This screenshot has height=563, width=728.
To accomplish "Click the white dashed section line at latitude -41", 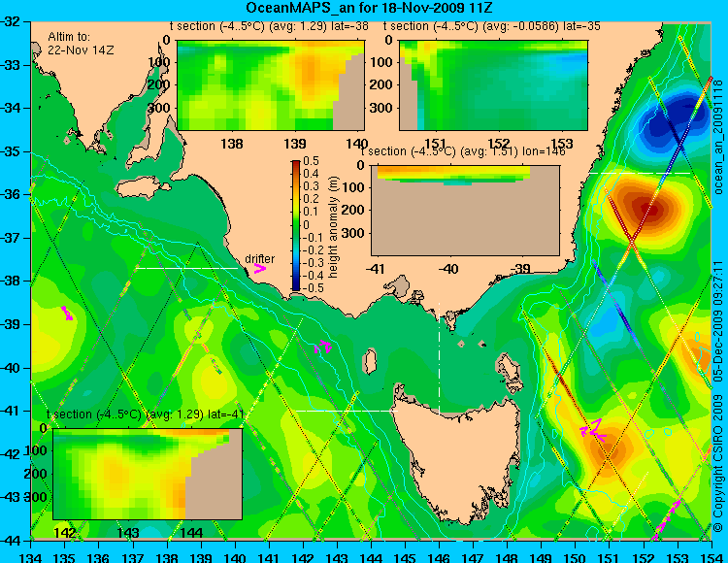I will pos(347,411).
